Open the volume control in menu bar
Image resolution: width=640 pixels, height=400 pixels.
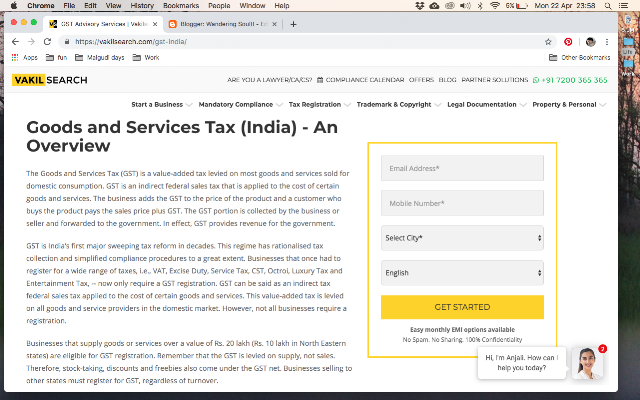coord(465,6)
